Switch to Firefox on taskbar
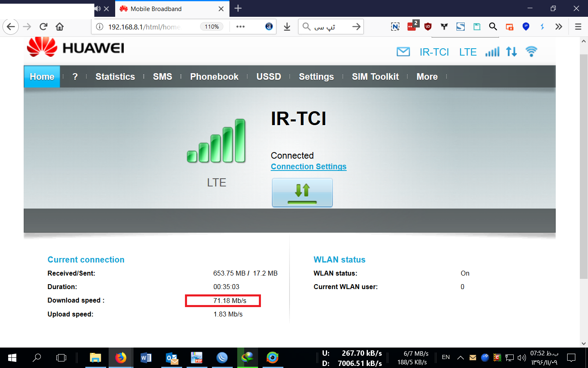Screen dimensions: 588x368 click(x=121, y=358)
